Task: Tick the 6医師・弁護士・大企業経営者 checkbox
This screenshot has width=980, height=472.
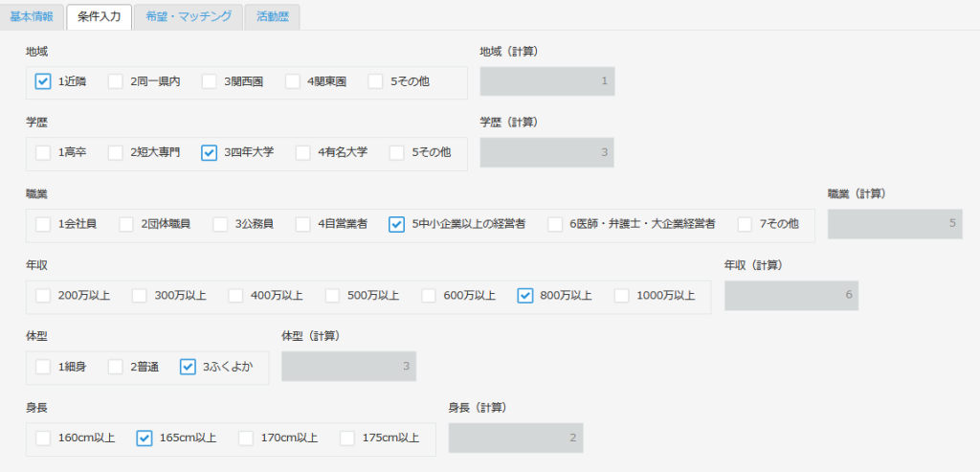Action: tap(555, 224)
